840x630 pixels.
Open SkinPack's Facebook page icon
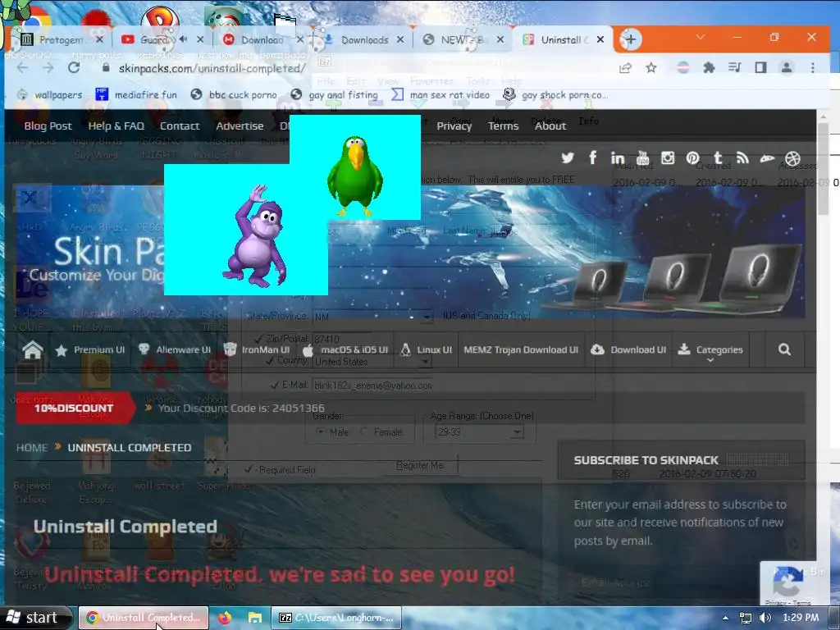pyautogui.click(x=592, y=157)
